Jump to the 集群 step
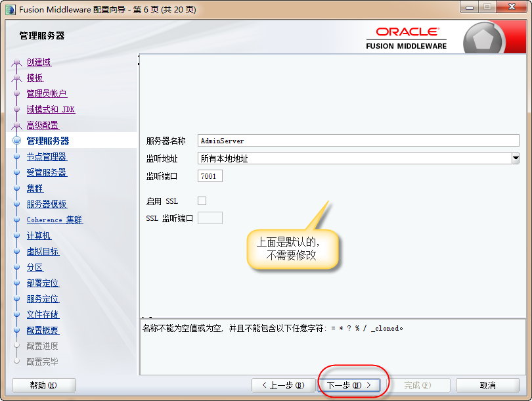The width and height of the screenshot is (532, 401). pos(35,189)
